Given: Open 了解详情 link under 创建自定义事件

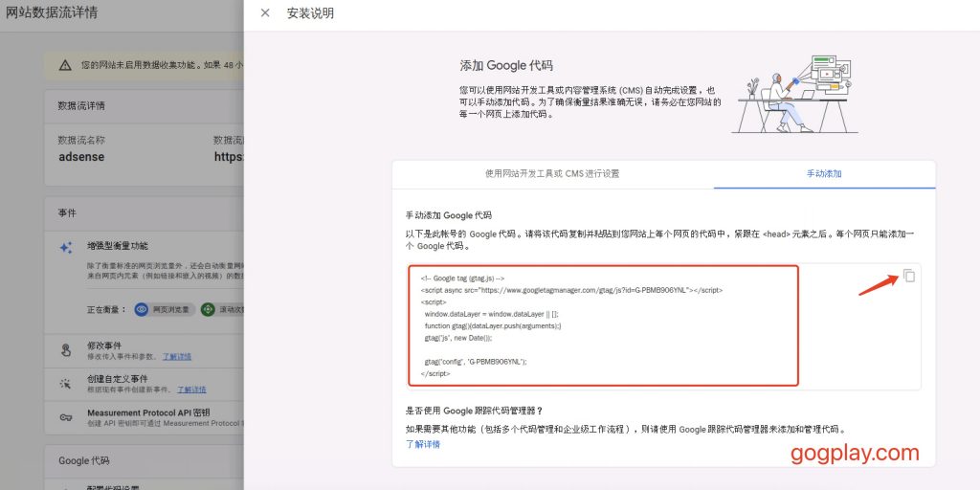Looking at the screenshot, I should coord(191,390).
